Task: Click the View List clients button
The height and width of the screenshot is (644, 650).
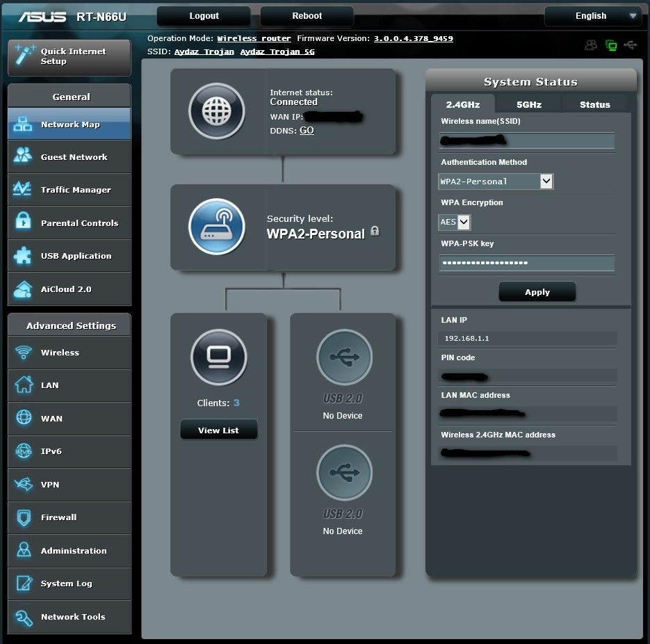Action: click(x=218, y=430)
